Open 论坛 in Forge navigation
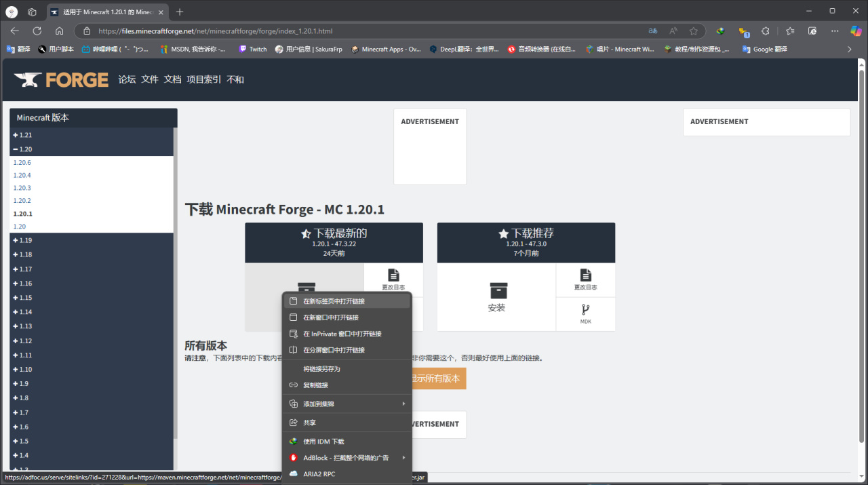 click(127, 80)
